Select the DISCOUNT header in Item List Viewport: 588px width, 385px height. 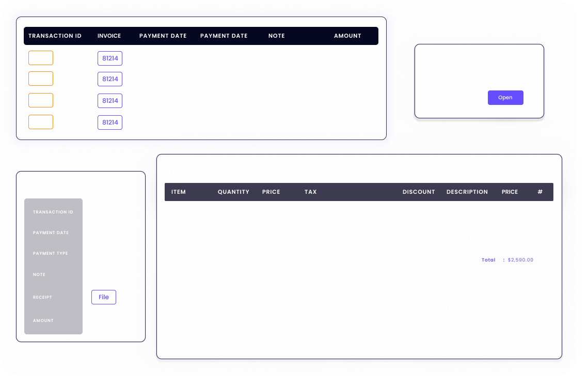pos(419,192)
